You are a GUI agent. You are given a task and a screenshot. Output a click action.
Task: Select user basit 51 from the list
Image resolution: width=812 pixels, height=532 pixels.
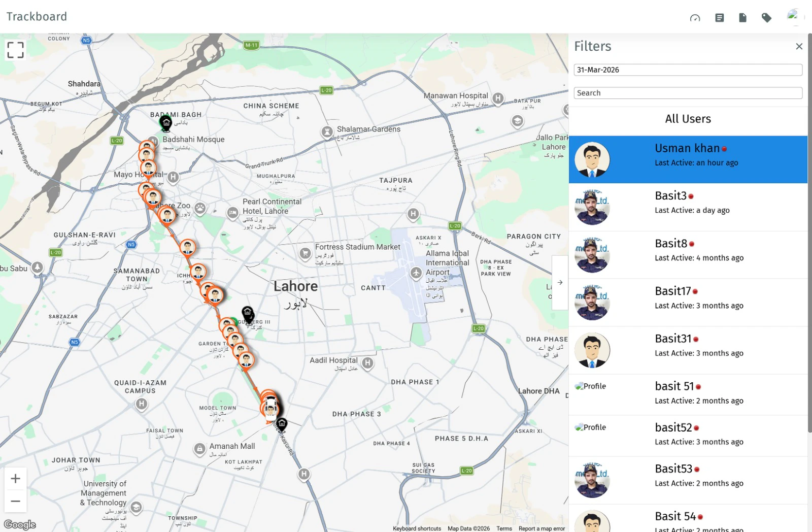(x=688, y=395)
